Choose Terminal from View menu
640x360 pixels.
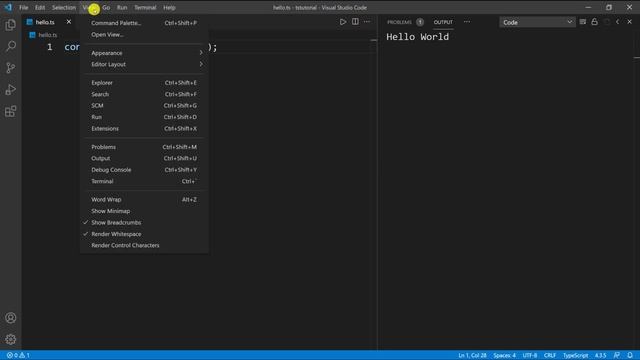[x=144, y=181]
